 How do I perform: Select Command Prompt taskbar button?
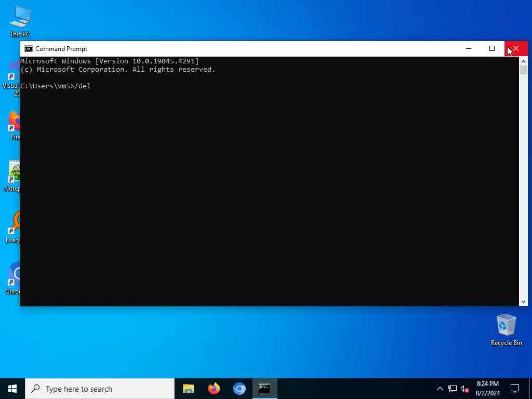264,389
